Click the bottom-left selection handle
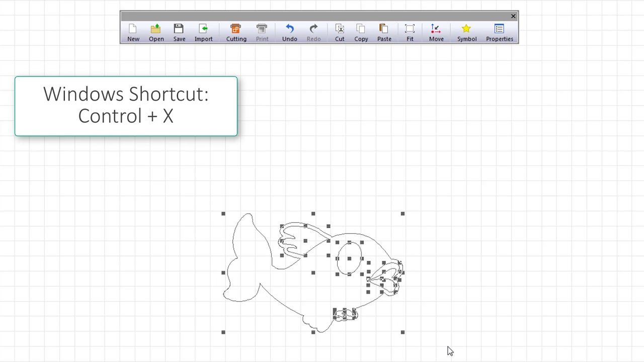 pos(223,332)
